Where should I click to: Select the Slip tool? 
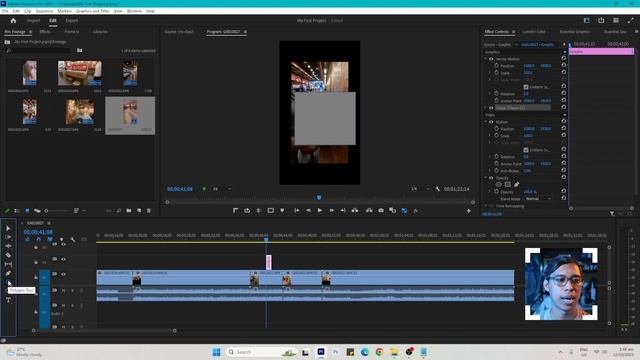click(x=8, y=264)
